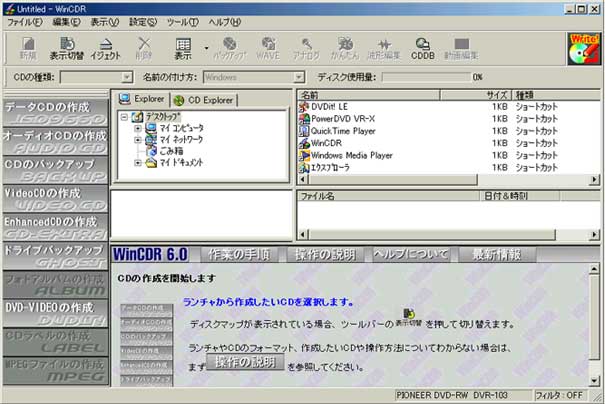Select the DVDit! LE shortcut
The width and height of the screenshot is (605, 404).
click(x=329, y=106)
